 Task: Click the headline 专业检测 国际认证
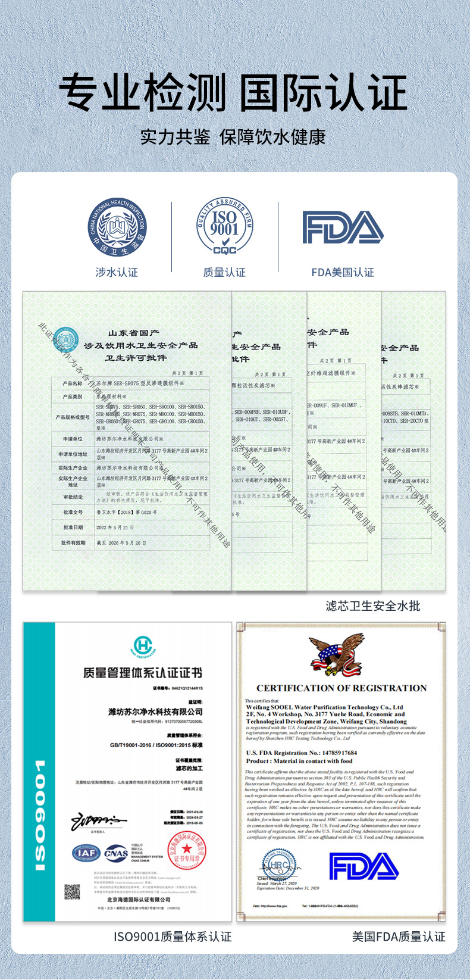233,93
